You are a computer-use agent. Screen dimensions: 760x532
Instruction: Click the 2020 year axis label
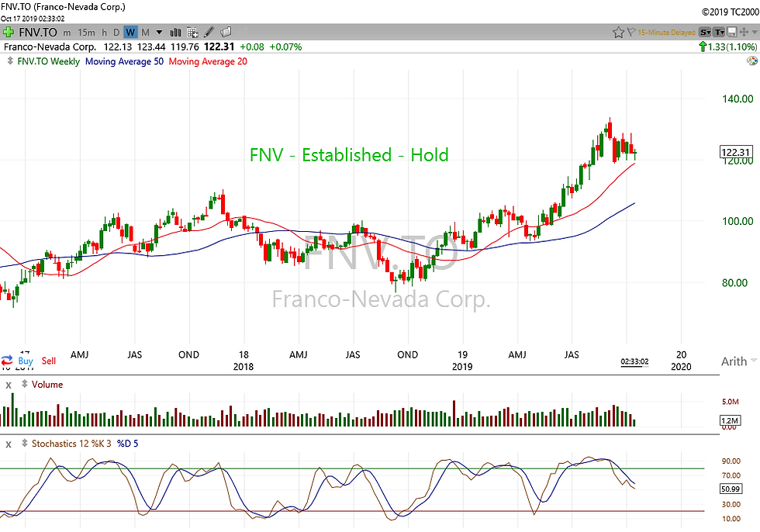pos(681,367)
